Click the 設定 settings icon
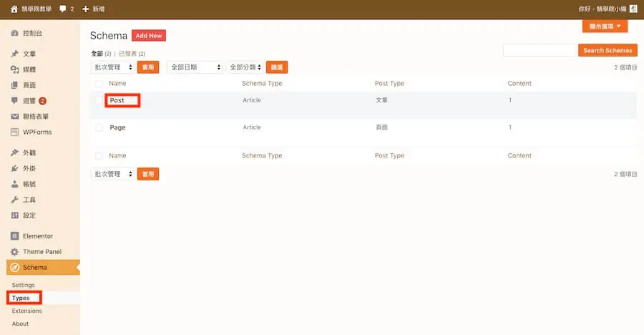The width and height of the screenshot is (644, 335). coord(15,215)
